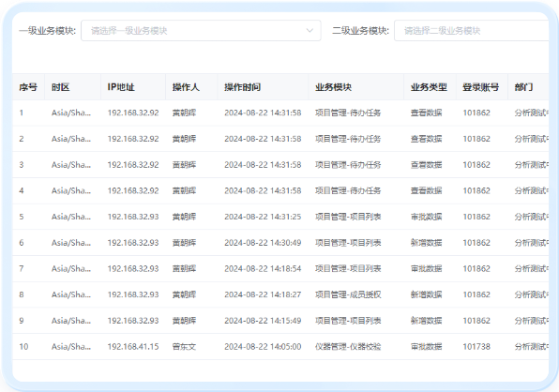Click the 2024-08-22 14:15:49 time in row 9
The height and width of the screenshot is (392, 559).
click(x=263, y=321)
